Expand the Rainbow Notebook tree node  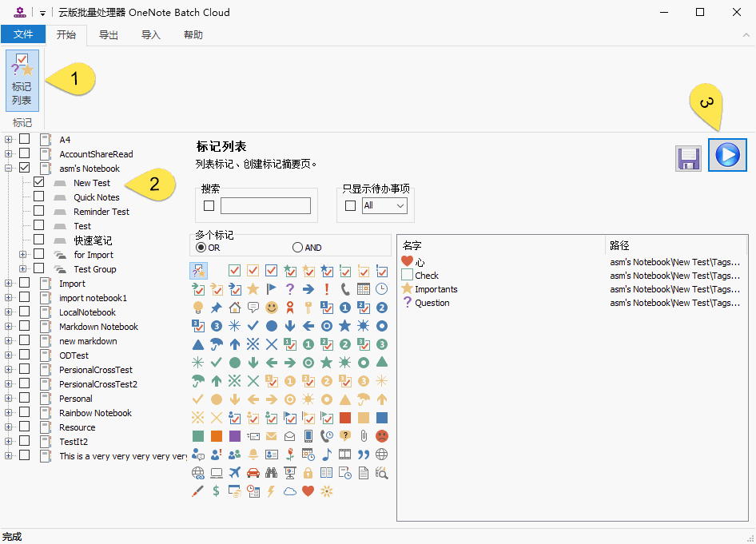point(8,412)
